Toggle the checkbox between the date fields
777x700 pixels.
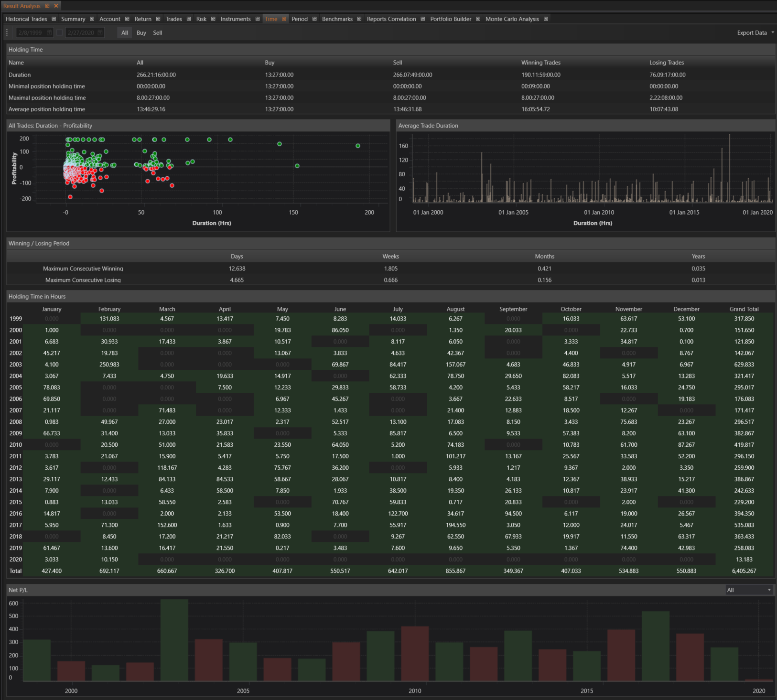(x=60, y=33)
